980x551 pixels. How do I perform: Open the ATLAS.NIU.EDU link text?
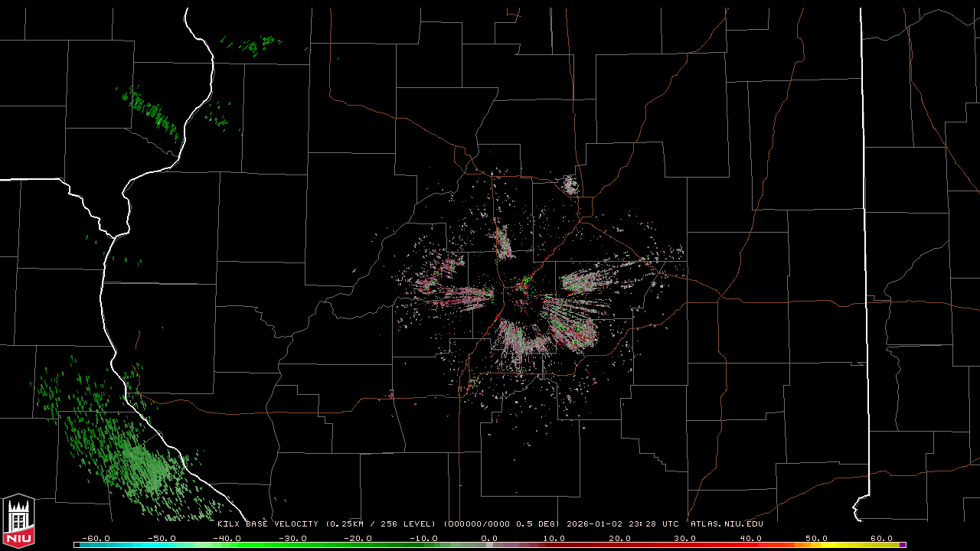coord(727,524)
